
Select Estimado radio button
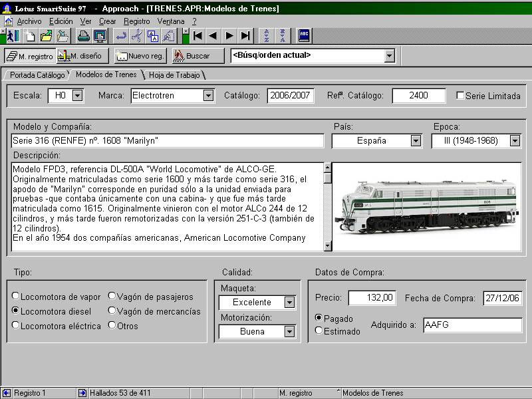point(319,330)
